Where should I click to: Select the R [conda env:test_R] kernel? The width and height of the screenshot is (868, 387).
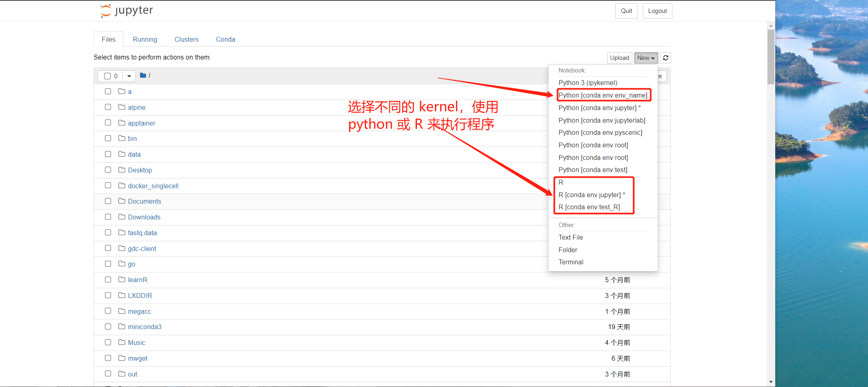pyautogui.click(x=589, y=207)
